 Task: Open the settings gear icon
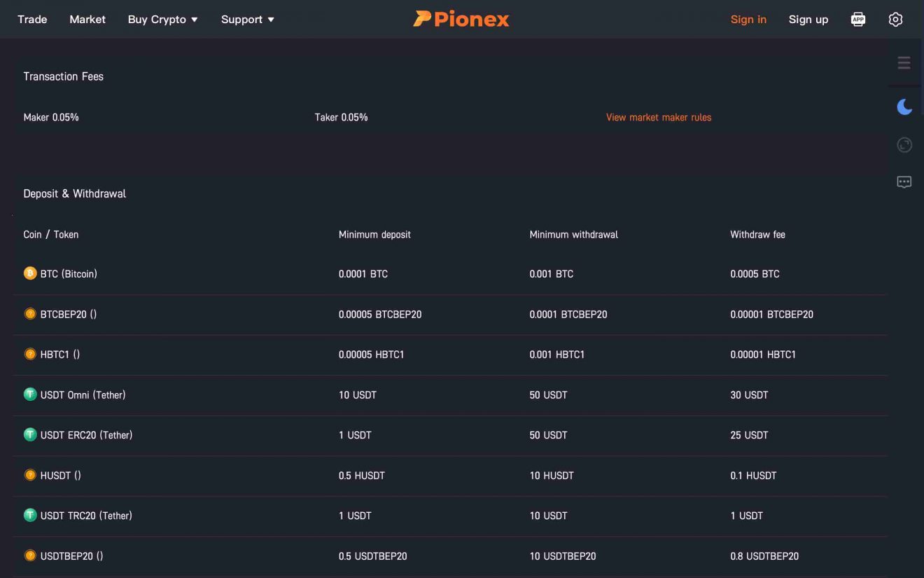pos(895,19)
